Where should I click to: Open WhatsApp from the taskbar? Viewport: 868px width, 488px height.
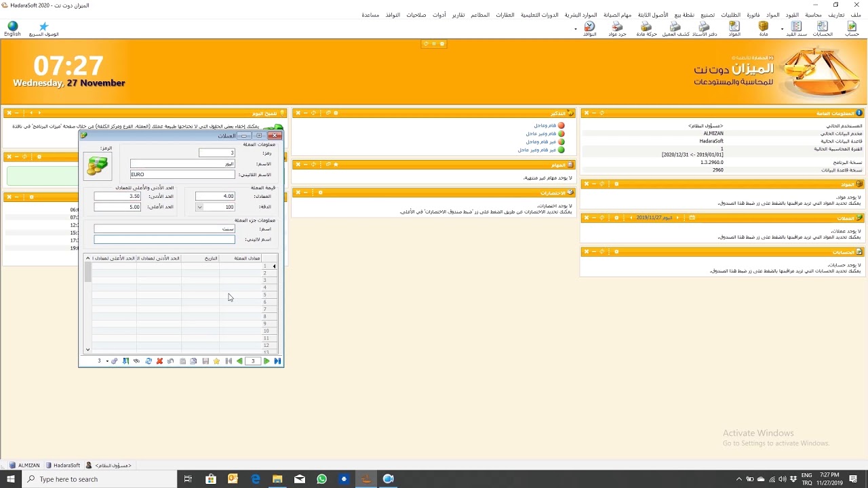pos(321,479)
